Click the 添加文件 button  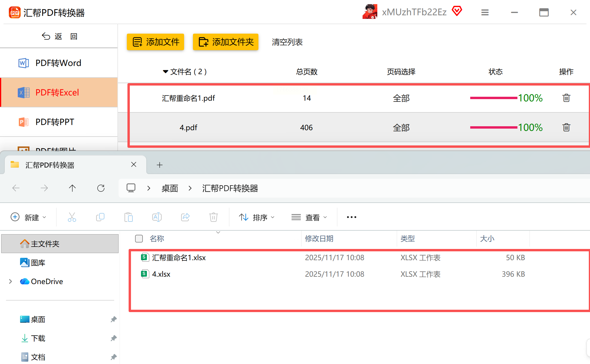click(x=155, y=42)
